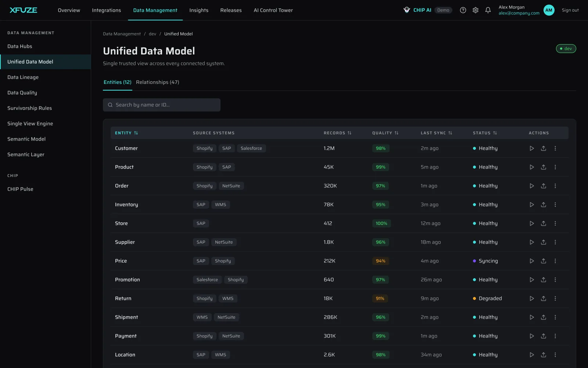
Task: Open more options for Order row
Action: point(555,186)
